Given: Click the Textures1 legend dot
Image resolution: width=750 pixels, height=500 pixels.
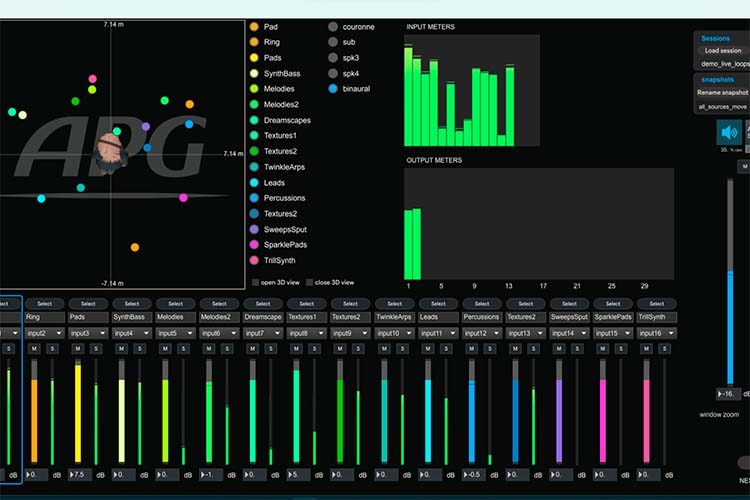Looking at the screenshot, I should pos(254,135).
